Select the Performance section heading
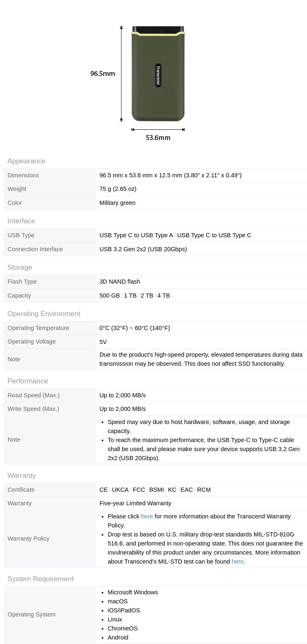 point(27,381)
